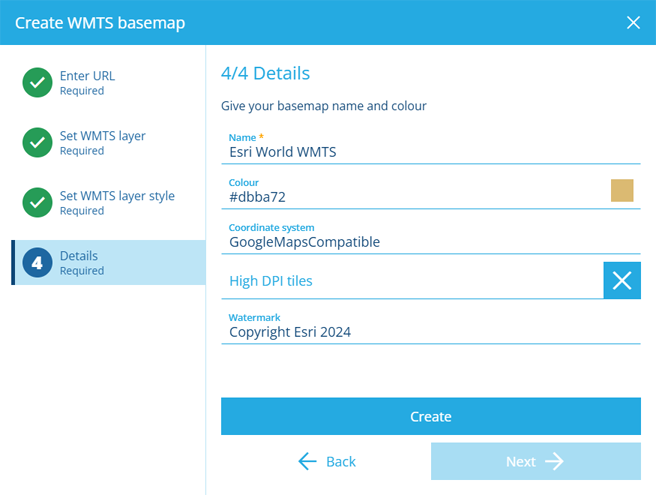Click the Next button
This screenshot has width=656, height=495.
point(536,462)
